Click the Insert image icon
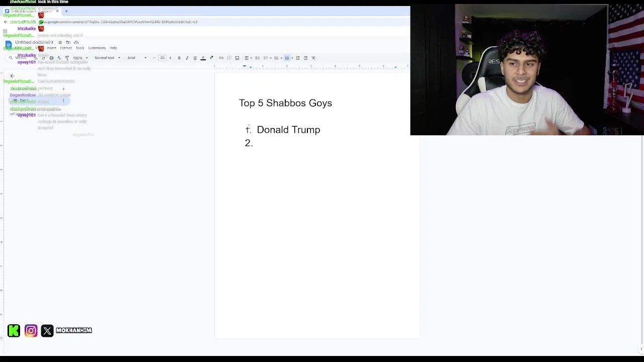 [x=237, y=58]
